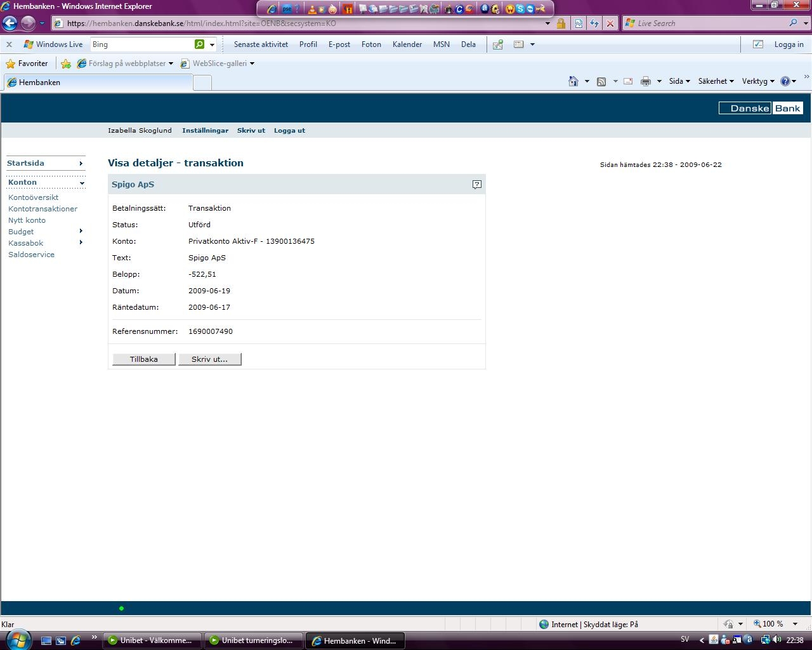Stop page loading with the red X
The height and width of the screenshot is (650, 812).
click(x=610, y=23)
